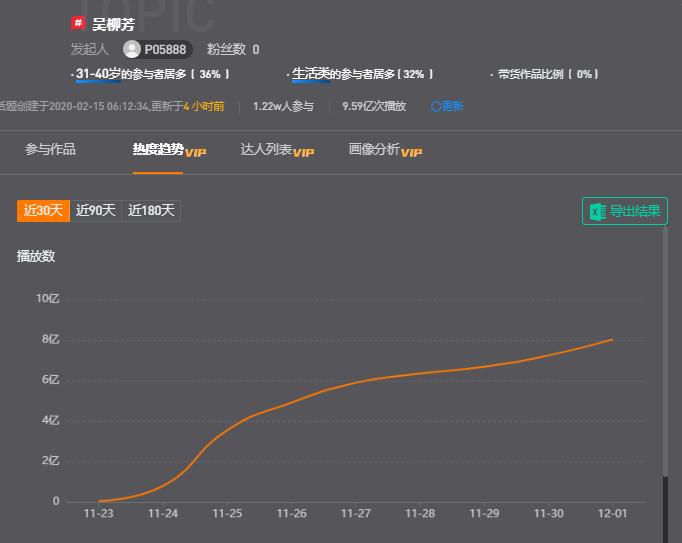Viewport: 682px width, 543px height.
Task: Click the 12-01 endpoint on trend line
Action: click(x=612, y=340)
